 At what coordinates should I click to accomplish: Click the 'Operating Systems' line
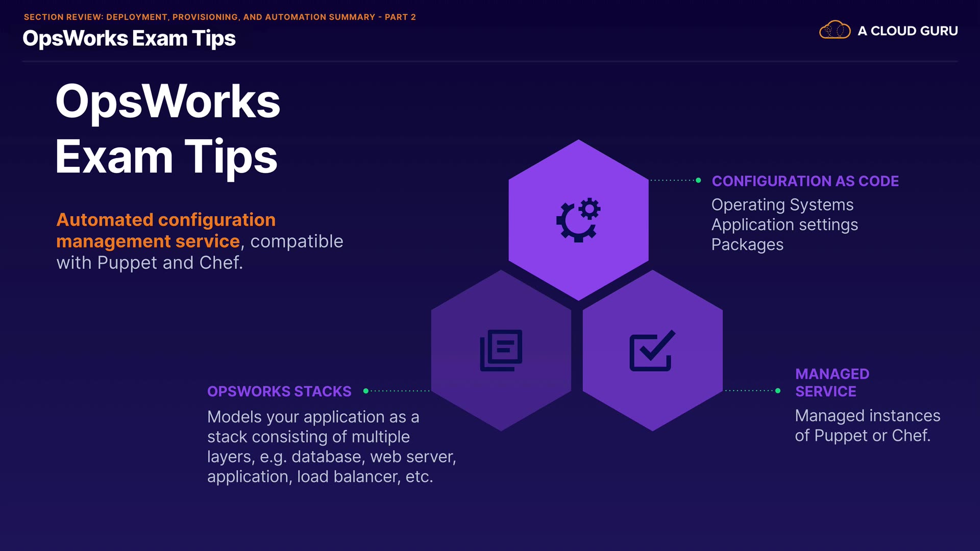[x=782, y=205]
